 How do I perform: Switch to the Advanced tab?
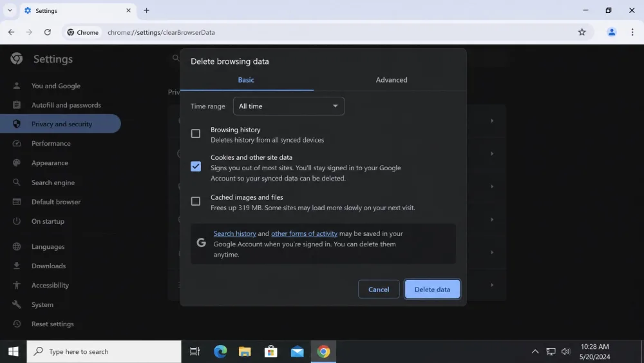click(x=392, y=80)
